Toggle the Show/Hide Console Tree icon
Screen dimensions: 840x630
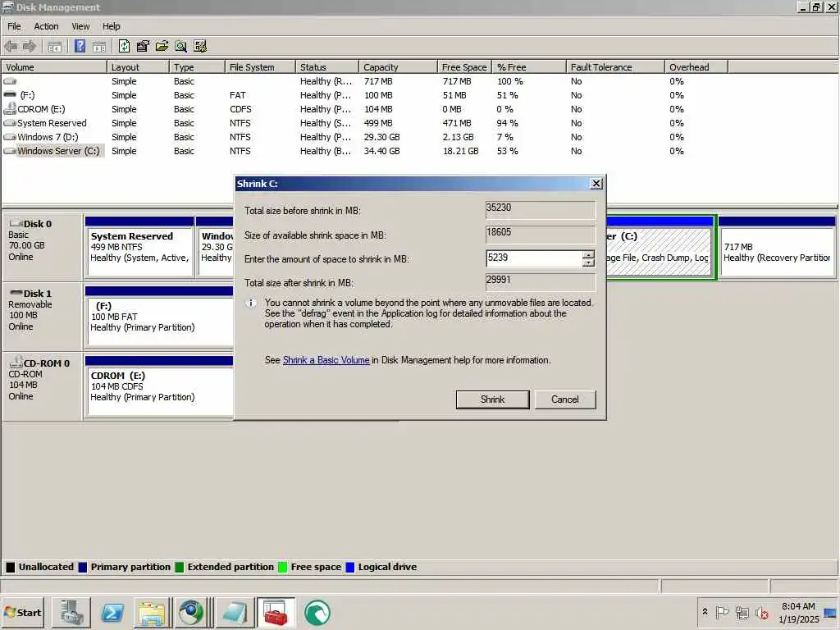(55, 47)
